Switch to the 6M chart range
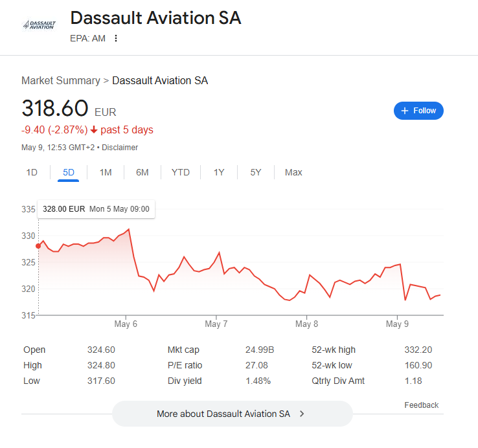This screenshot has width=478, height=448. point(142,172)
